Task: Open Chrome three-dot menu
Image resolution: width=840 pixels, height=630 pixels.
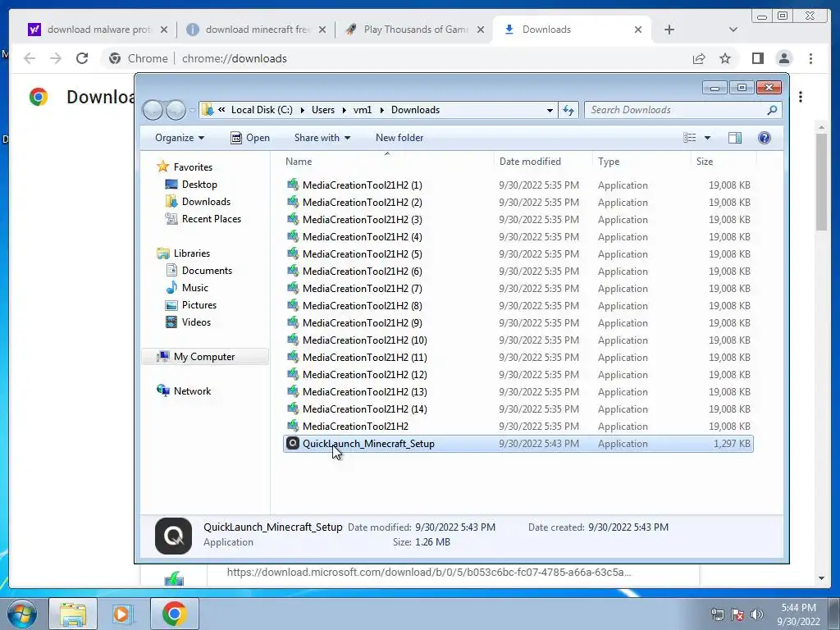Action: tap(810, 58)
